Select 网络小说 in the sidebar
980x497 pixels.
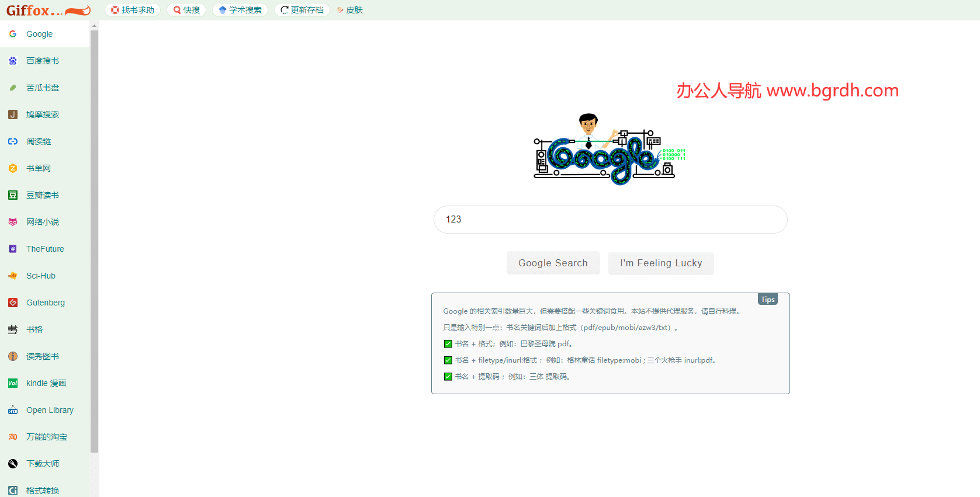(x=45, y=222)
